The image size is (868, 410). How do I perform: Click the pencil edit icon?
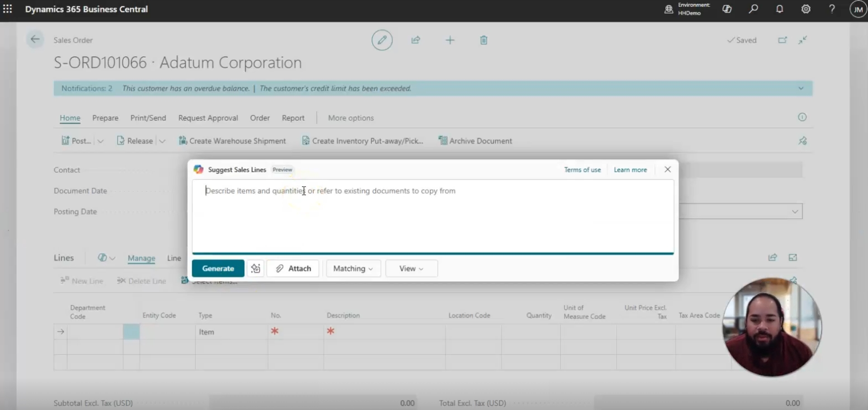point(382,40)
